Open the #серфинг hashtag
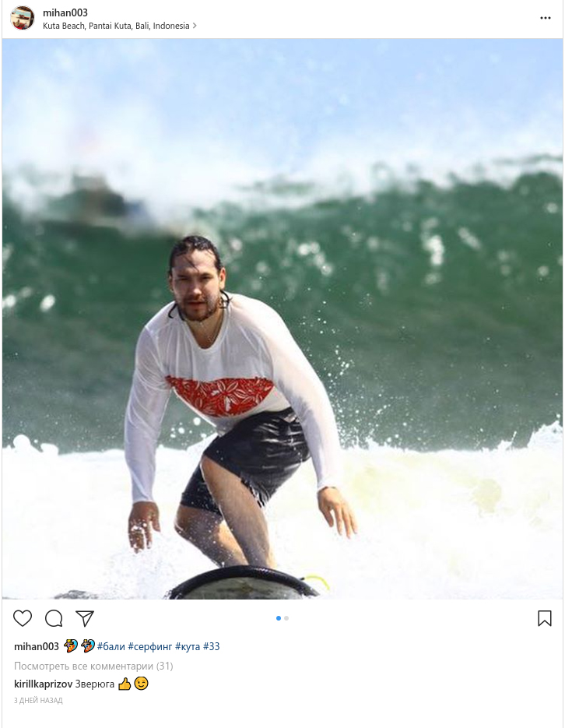 tap(150, 646)
